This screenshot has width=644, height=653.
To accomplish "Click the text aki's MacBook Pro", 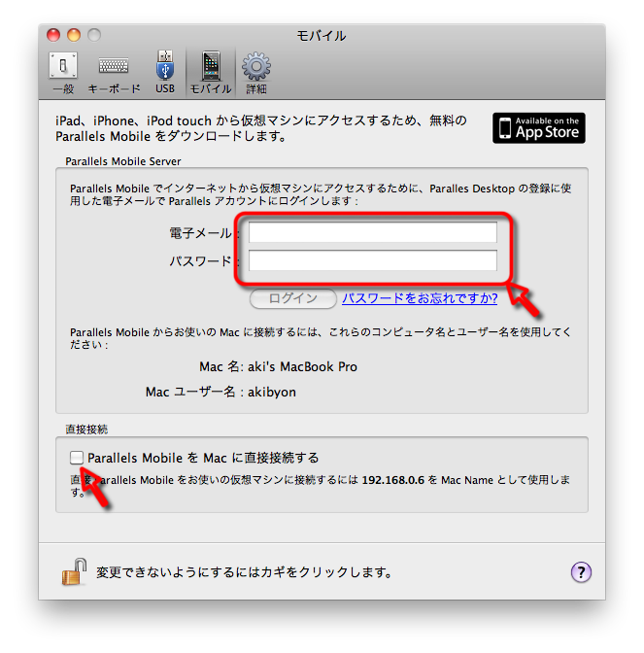I will click(x=302, y=366).
